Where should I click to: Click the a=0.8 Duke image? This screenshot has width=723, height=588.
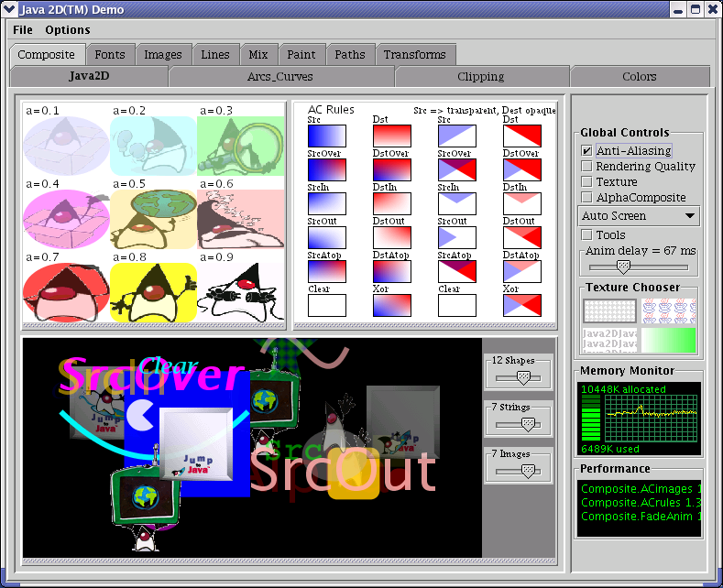[154, 292]
